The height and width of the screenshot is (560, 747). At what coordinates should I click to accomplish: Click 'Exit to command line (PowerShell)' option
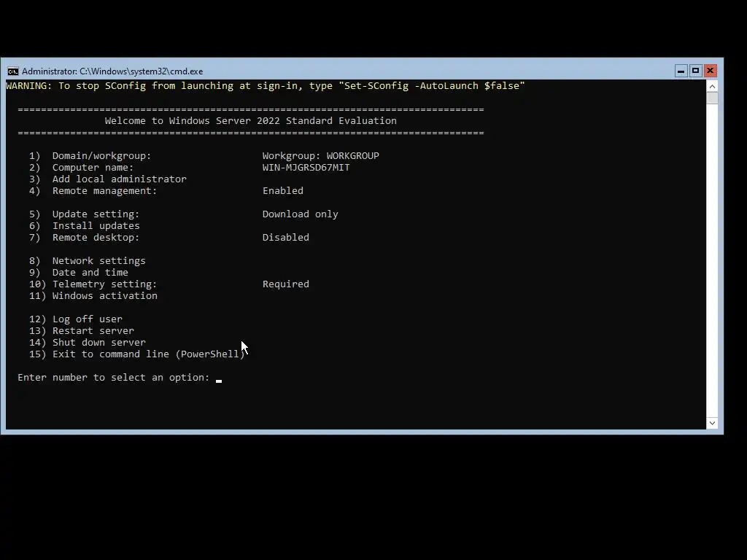136,354
